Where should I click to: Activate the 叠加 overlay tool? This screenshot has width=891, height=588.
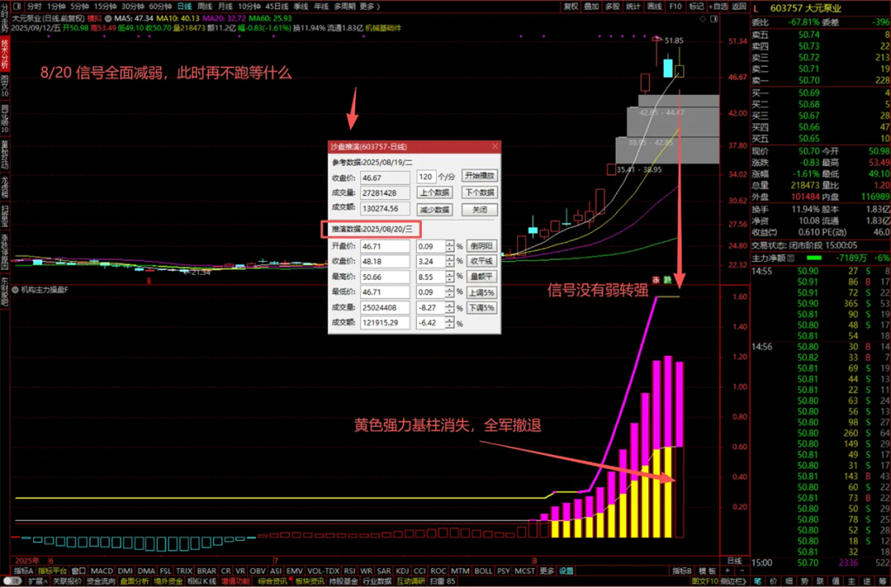click(x=591, y=7)
